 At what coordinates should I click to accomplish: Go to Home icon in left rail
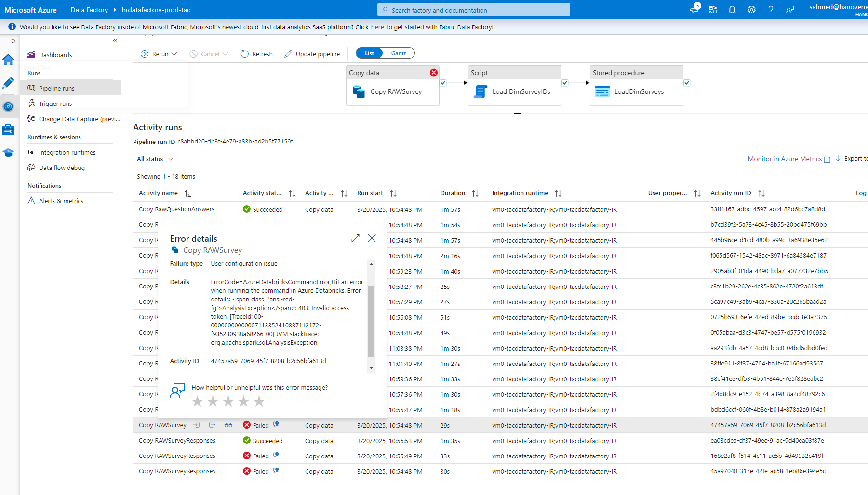(x=8, y=60)
